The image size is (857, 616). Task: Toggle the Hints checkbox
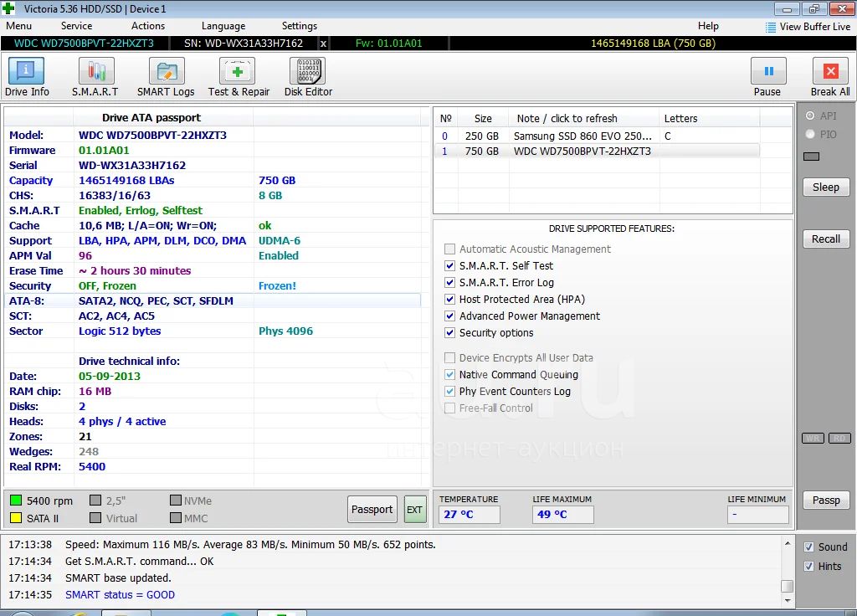[x=809, y=567]
